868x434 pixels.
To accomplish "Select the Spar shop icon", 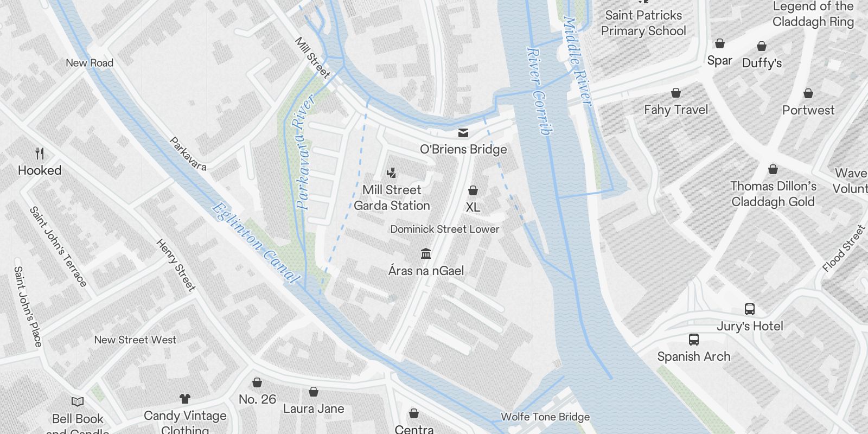I will (720, 43).
